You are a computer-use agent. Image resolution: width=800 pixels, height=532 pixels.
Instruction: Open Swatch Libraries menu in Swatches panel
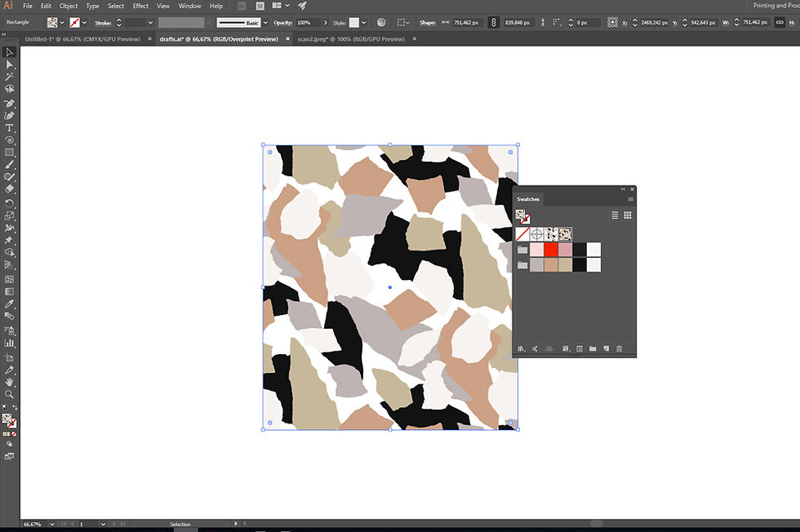point(522,349)
